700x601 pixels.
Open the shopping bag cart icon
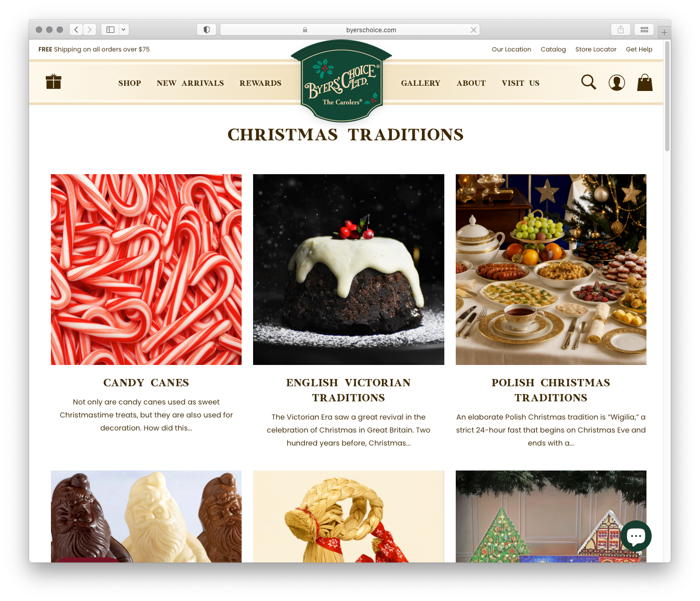(645, 82)
